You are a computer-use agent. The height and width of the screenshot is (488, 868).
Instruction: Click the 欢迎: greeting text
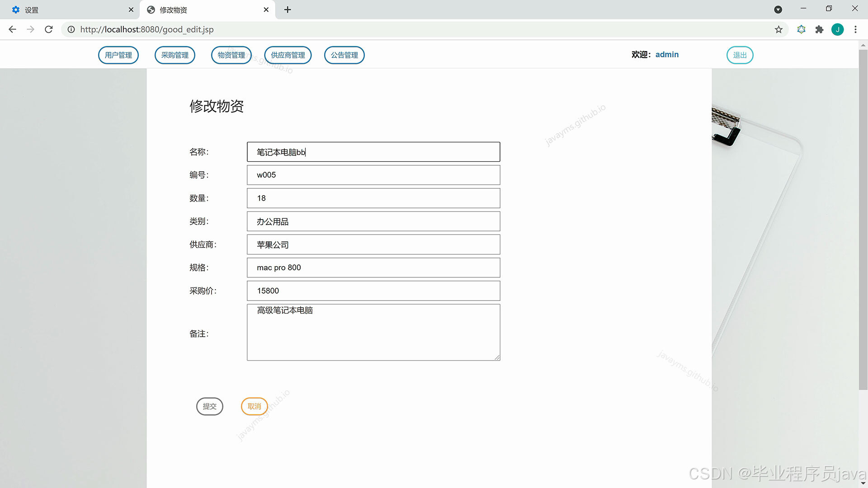pyautogui.click(x=642, y=55)
